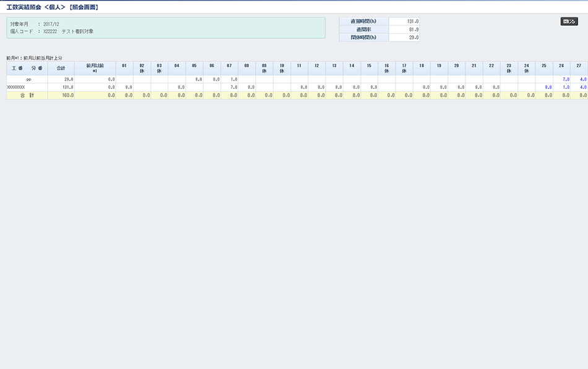Click the day 17 休 column header
Viewport: 588px width, 369px height.
[404, 68]
